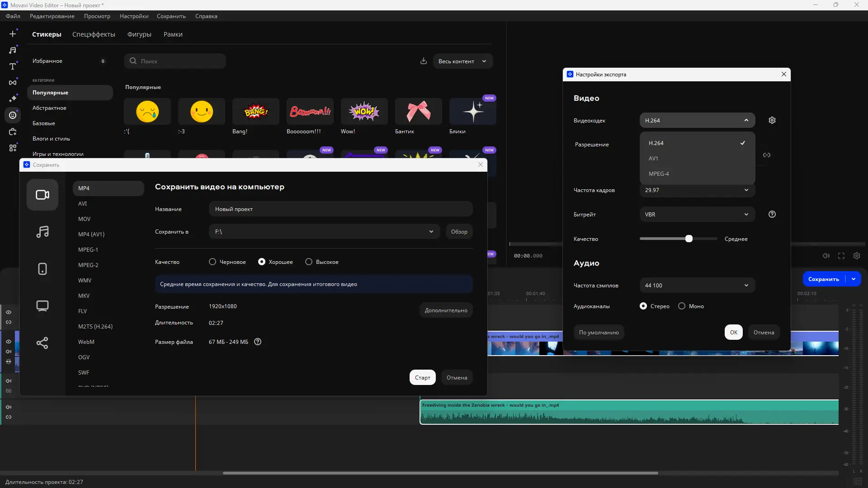
Task: Choose AV1 from codec list
Action: (653, 158)
